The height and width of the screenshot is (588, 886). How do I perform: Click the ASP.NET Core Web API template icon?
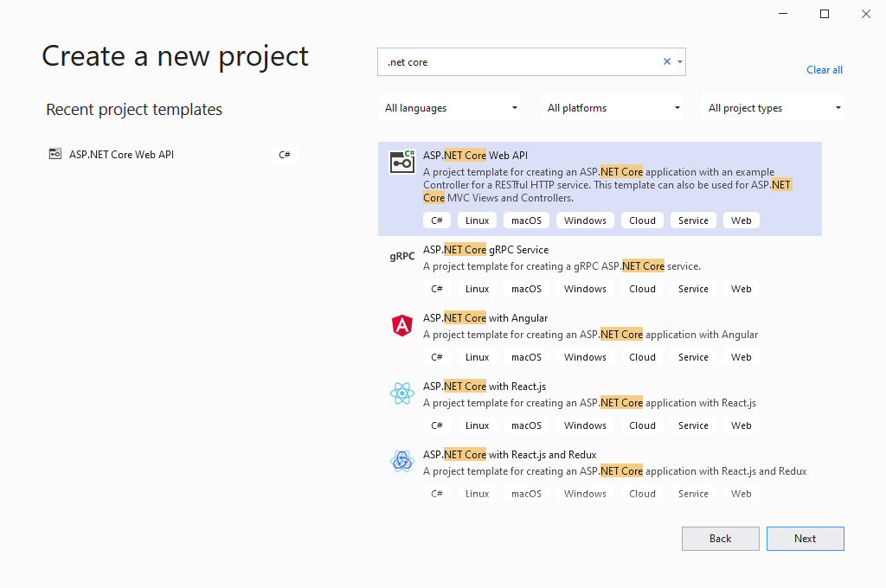click(402, 161)
